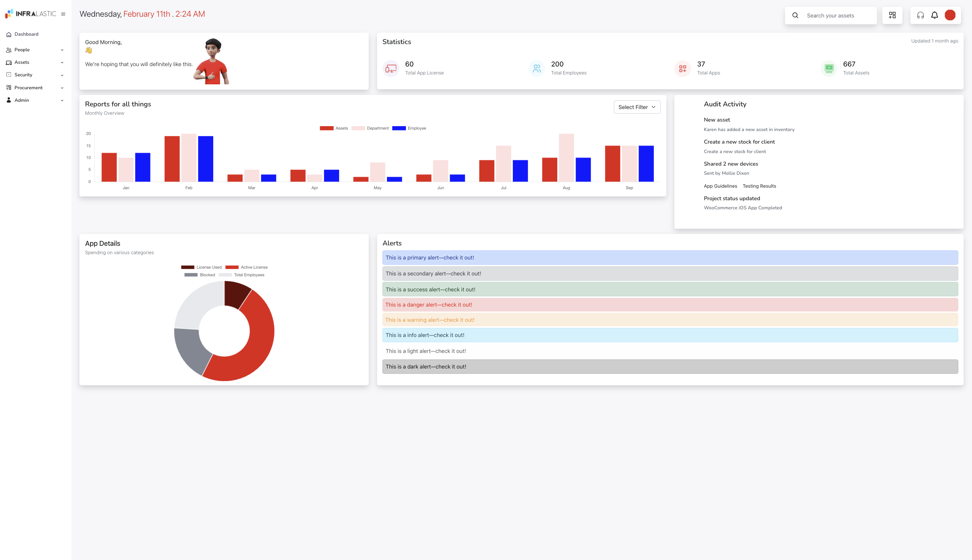This screenshot has width=972, height=560.
Task: Click the Total Apps icon
Action: point(683,68)
